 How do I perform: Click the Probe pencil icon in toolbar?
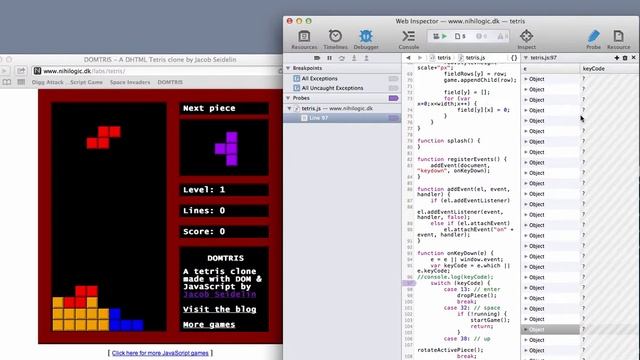(593, 40)
